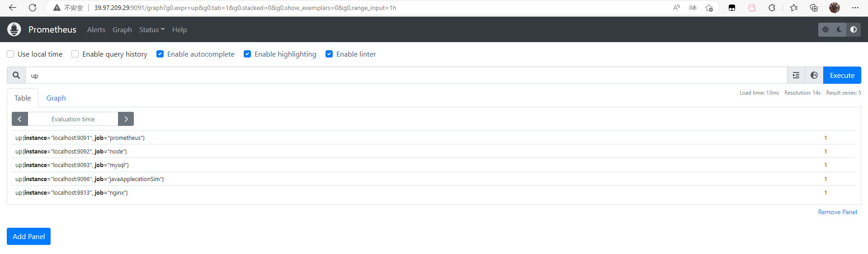Click the Resolution: 14s text
The width and height of the screenshot is (868, 254).
coord(802,93)
